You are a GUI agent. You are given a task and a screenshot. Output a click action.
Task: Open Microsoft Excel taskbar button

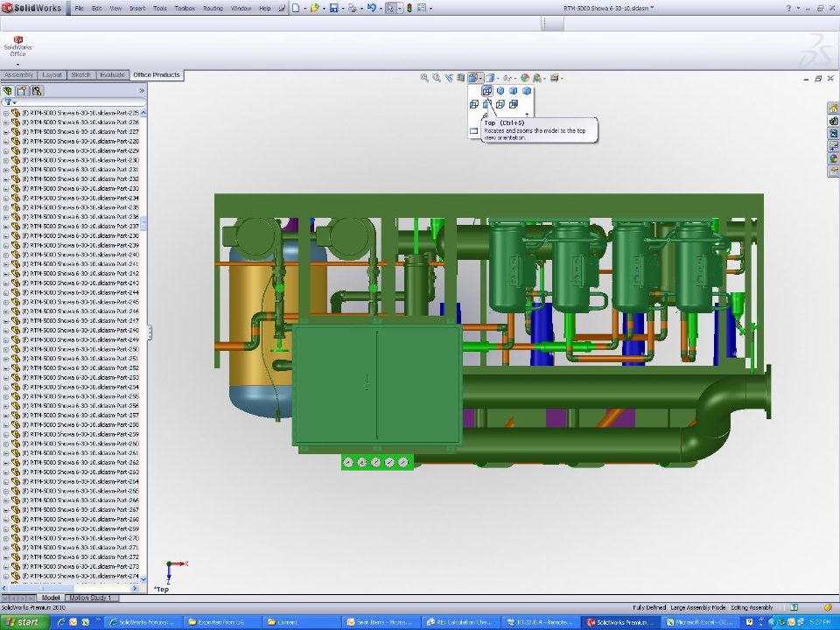[x=702, y=622]
